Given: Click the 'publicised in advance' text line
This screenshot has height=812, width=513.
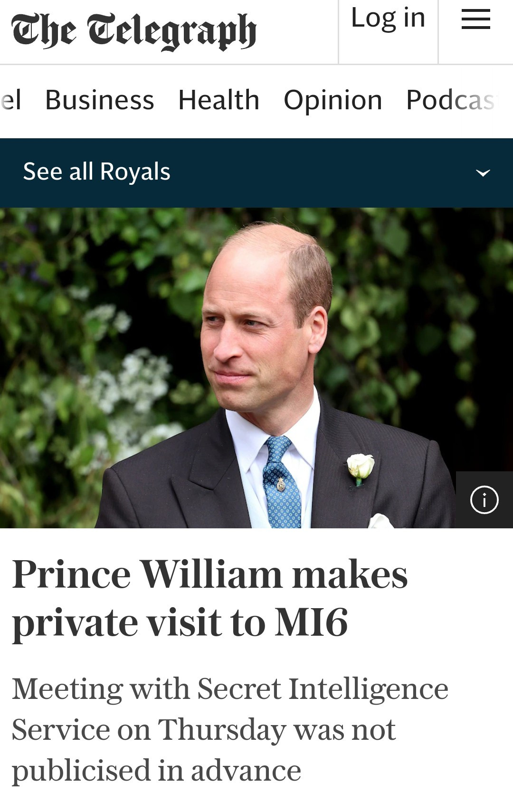Looking at the screenshot, I should tap(156, 770).
